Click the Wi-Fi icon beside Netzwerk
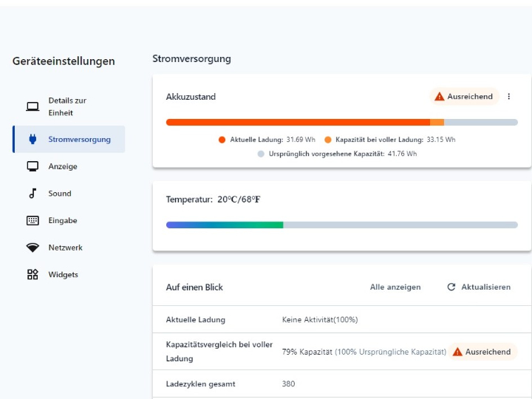 tap(33, 248)
